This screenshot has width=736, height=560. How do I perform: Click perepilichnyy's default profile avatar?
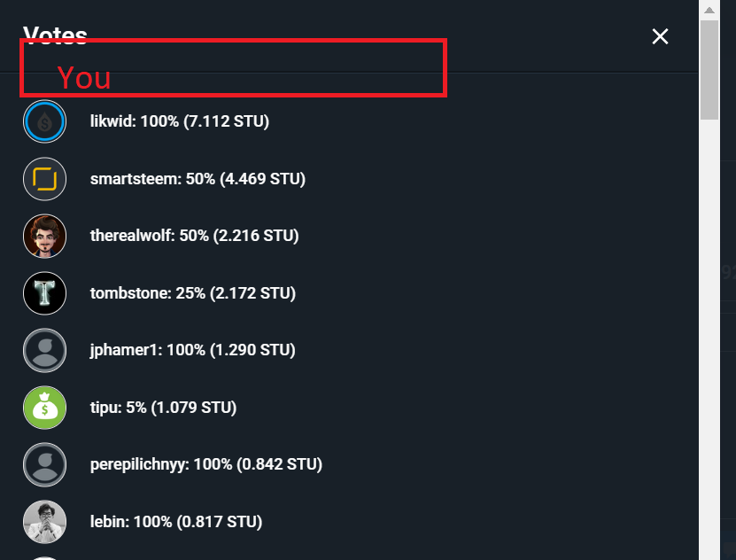click(x=44, y=464)
